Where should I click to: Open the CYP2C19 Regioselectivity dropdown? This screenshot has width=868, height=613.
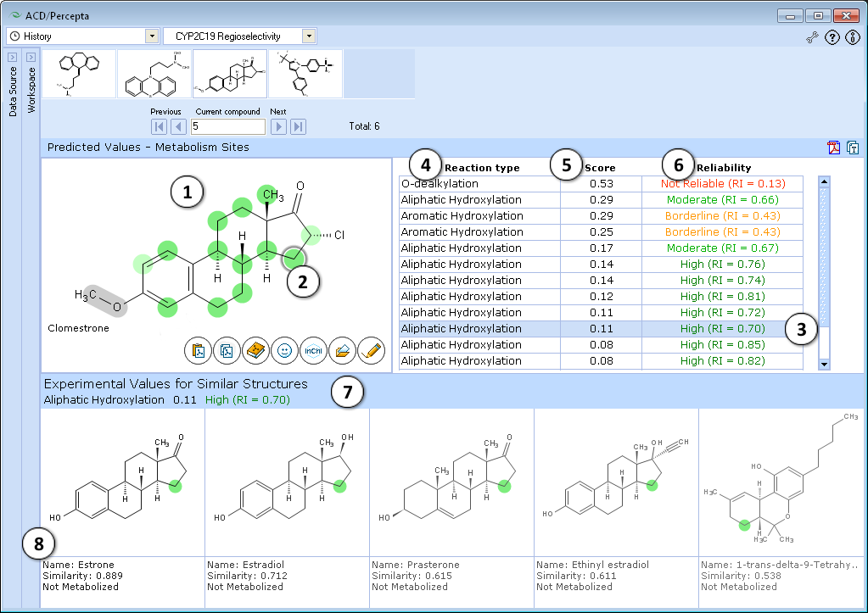310,36
